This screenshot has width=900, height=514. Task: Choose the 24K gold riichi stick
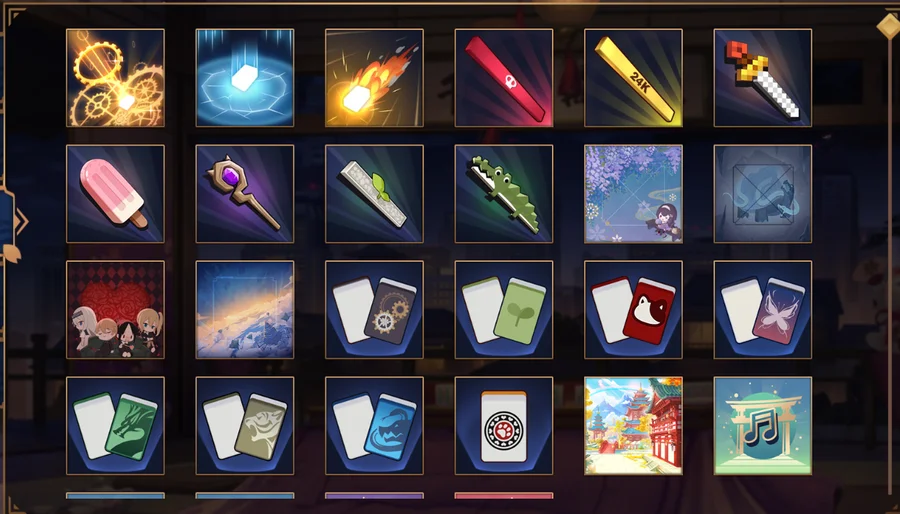click(x=634, y=78)
